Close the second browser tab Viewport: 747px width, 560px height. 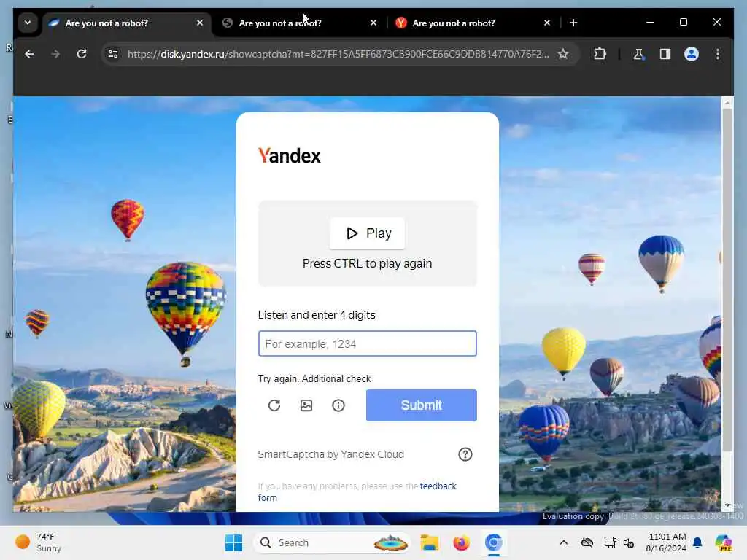373,23
